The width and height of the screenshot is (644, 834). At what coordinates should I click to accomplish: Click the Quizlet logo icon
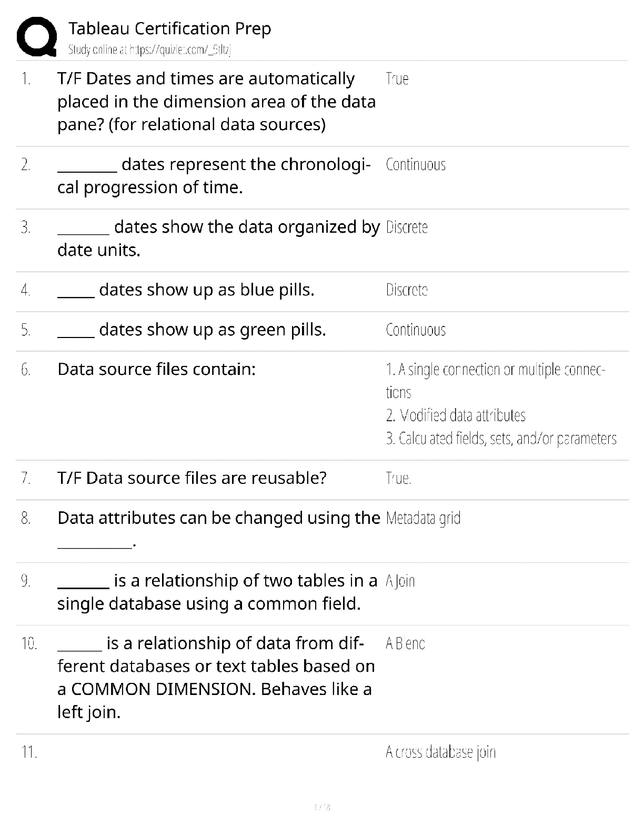tap(37, 36)
